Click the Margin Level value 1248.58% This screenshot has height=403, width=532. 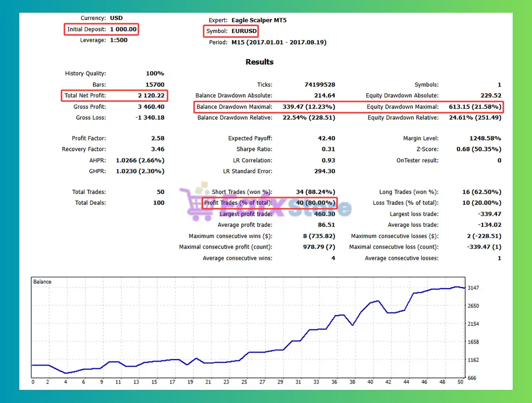point(485,138)
